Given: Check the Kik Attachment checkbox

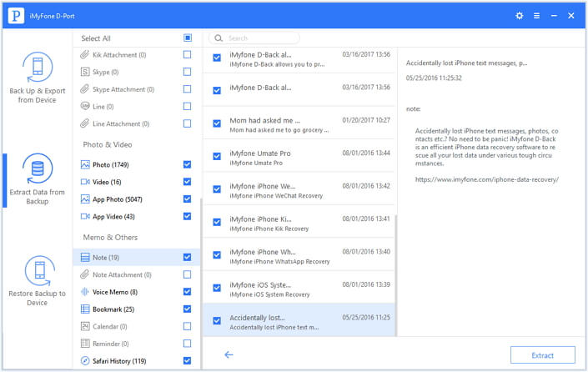Looking at the screenshot, I should pyautogui.click(x=187, y=55).
